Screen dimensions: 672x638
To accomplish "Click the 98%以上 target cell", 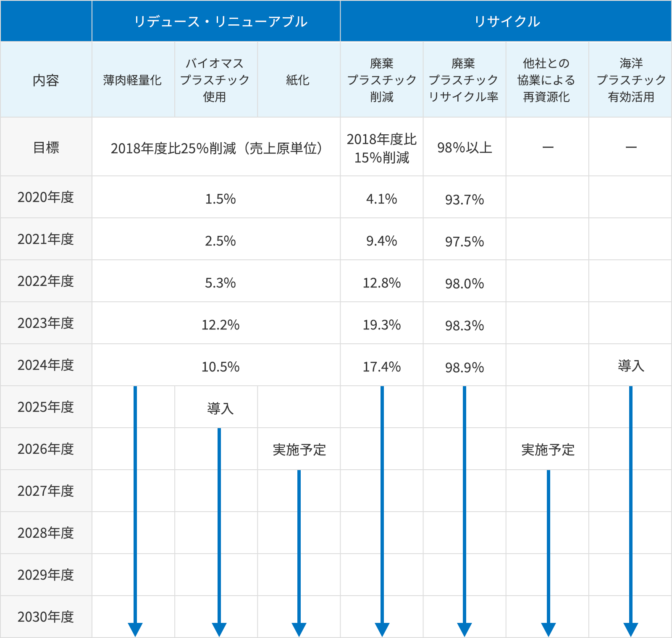I will point(465,148).
